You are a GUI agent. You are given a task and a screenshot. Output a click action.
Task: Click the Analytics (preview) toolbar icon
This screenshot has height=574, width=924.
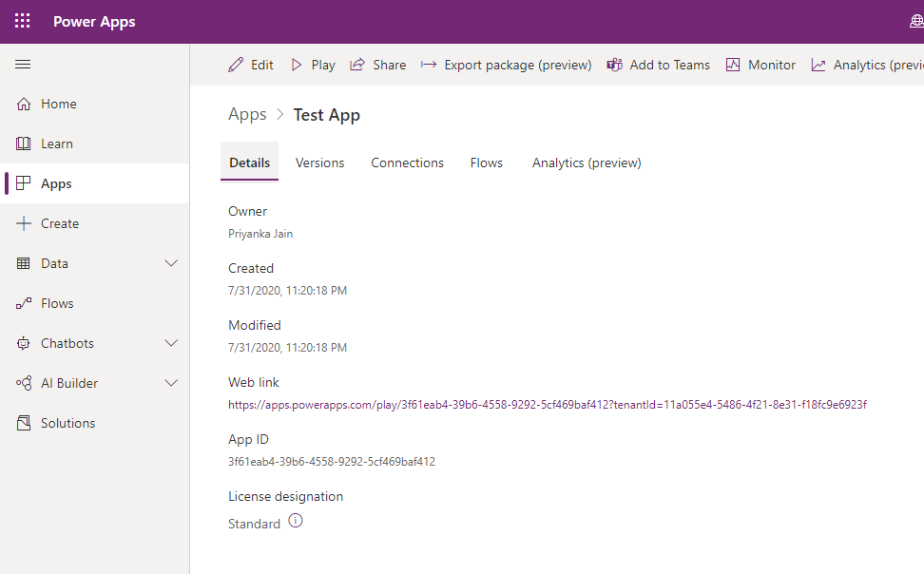pos(818,65)
